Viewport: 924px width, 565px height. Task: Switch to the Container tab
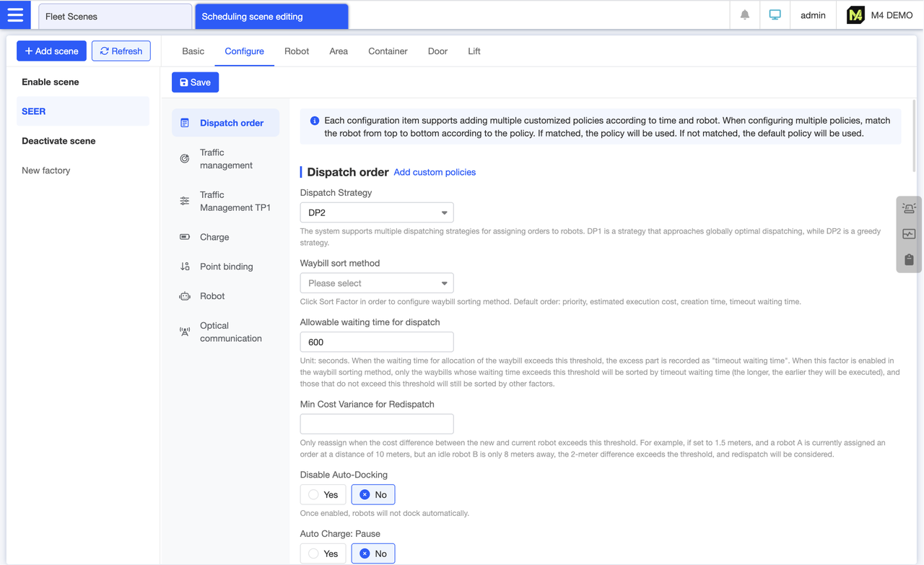[x=388, y=51]
